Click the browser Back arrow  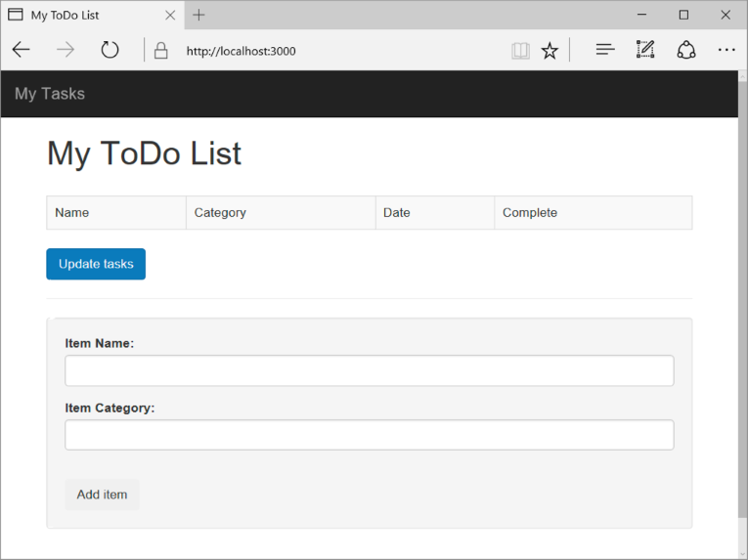point(21,51)
